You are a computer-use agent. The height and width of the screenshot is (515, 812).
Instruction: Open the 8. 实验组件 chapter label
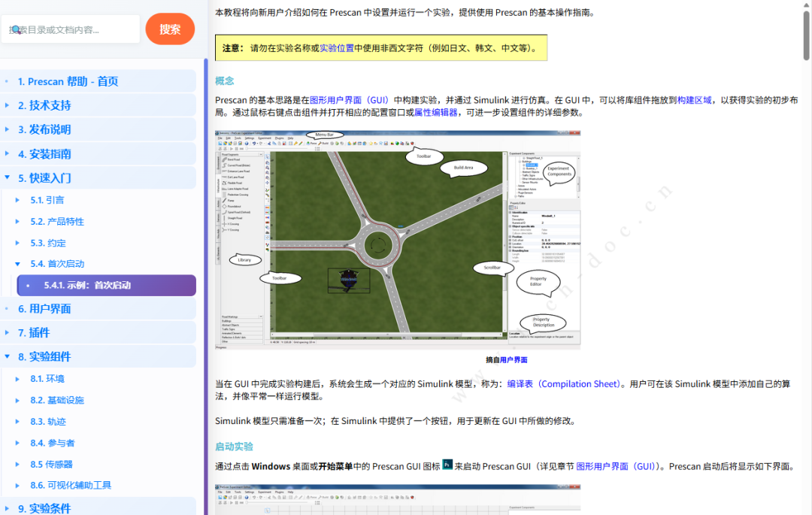click(x=44, y=356)
